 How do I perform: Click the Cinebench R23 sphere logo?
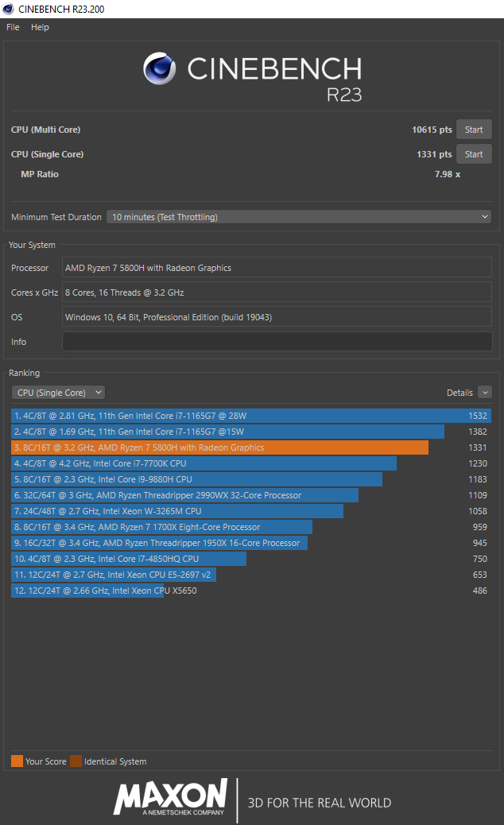pyautogui.click(x=160, y=69)
